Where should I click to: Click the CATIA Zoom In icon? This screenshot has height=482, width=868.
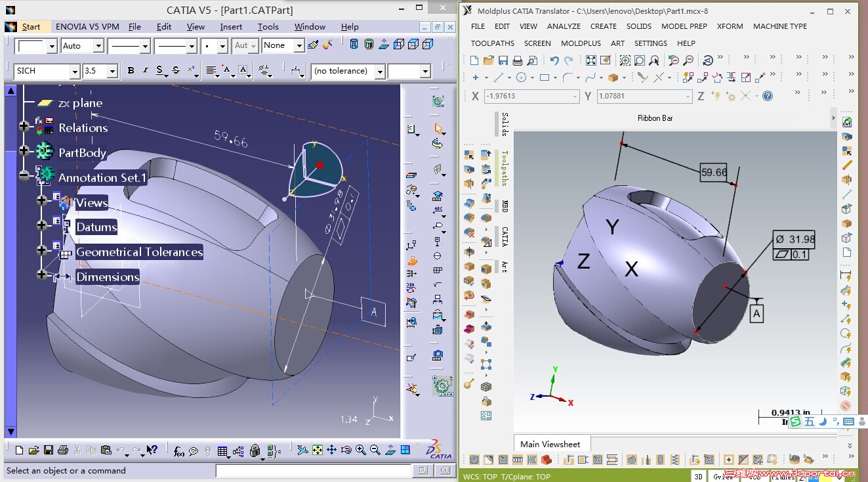tap(361, 450)
